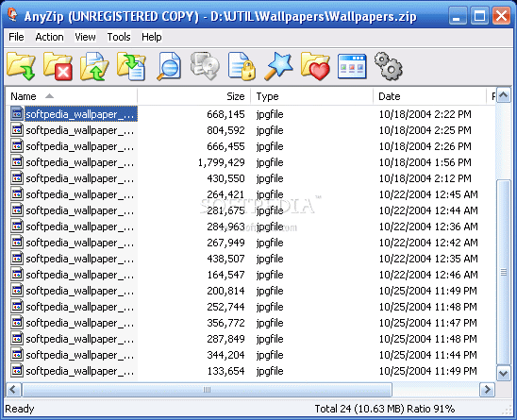Select the file sized 668,145
This screenshot has width=517, height=420.
251,114
